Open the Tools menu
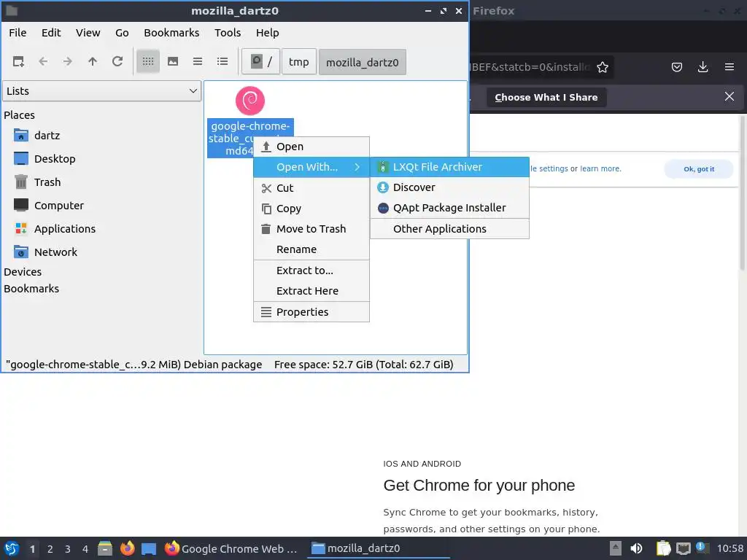Screen dimensions: 747x560 coord(228,33)
